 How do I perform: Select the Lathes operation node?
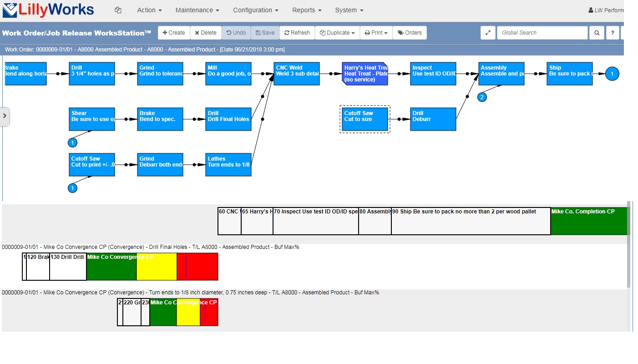[x=228, y=165]
